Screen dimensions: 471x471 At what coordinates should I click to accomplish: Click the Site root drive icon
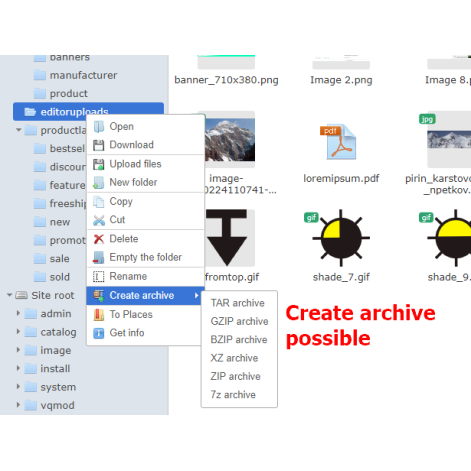(x=22, y=295)
